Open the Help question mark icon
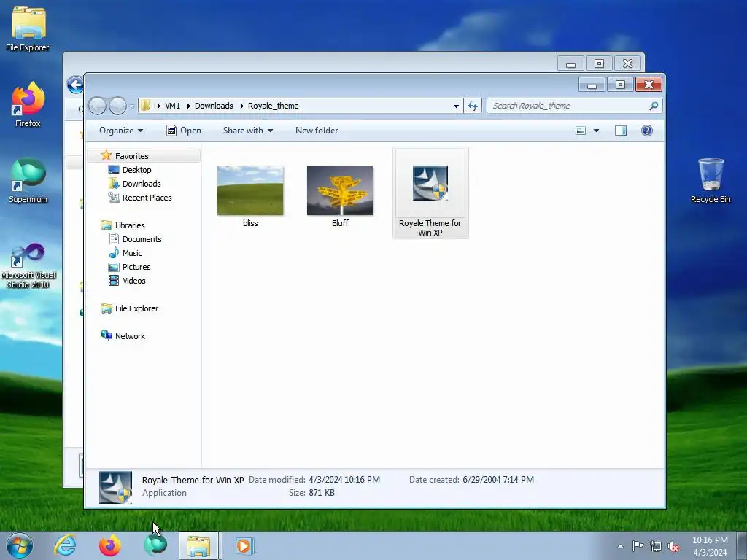This screenshot has height=560, width=747. coord(647,131)
